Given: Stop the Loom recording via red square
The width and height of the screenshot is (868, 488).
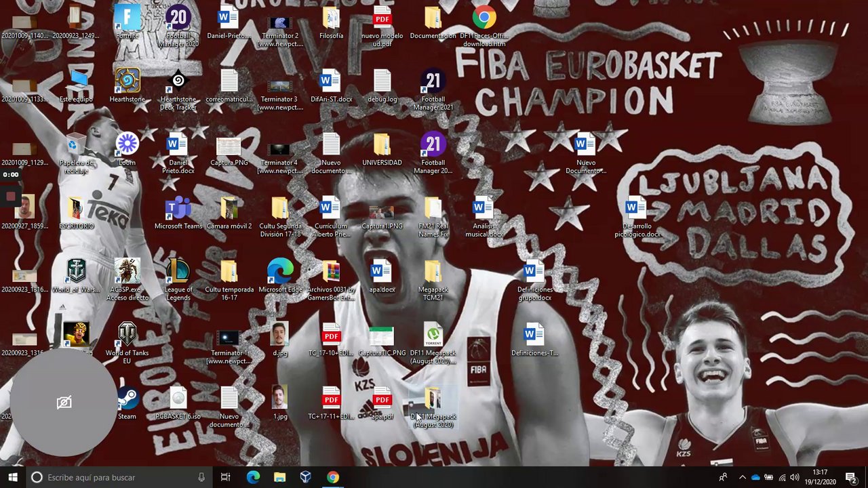Looking at the screenshot, I should point(10,197).
